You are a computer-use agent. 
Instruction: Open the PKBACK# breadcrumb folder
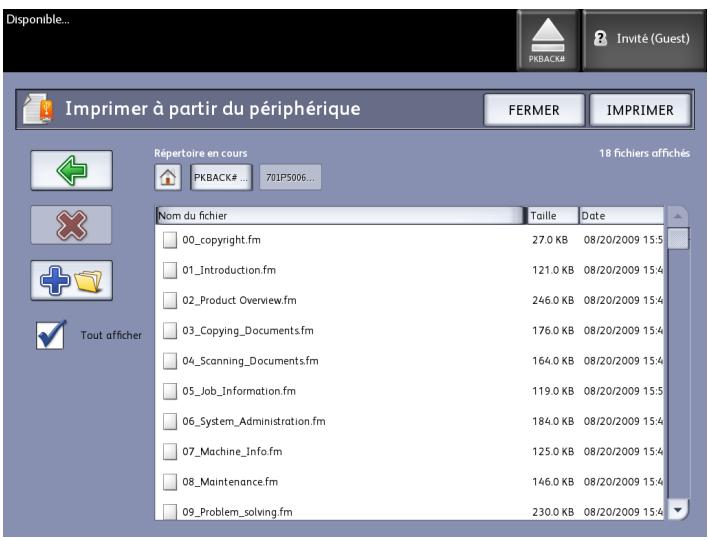221,177
